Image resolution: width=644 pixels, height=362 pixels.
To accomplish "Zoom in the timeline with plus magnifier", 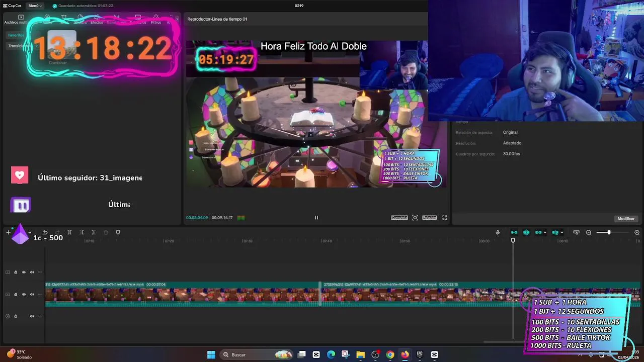I will 637,232.
